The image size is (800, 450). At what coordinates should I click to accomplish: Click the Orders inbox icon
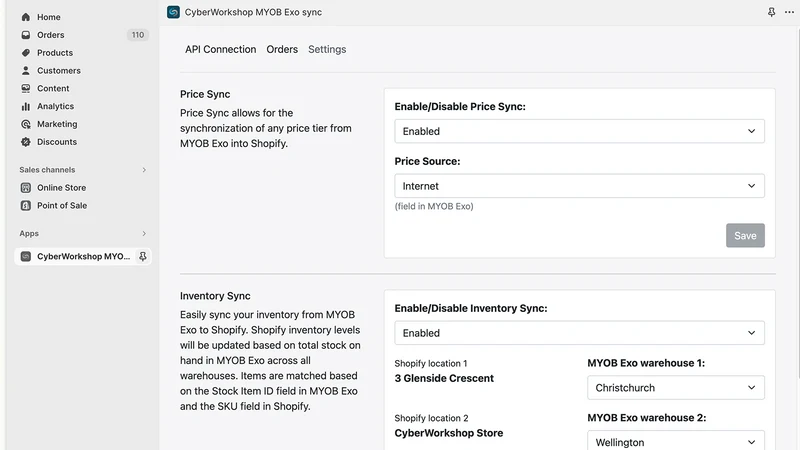(x=26, y=35)
